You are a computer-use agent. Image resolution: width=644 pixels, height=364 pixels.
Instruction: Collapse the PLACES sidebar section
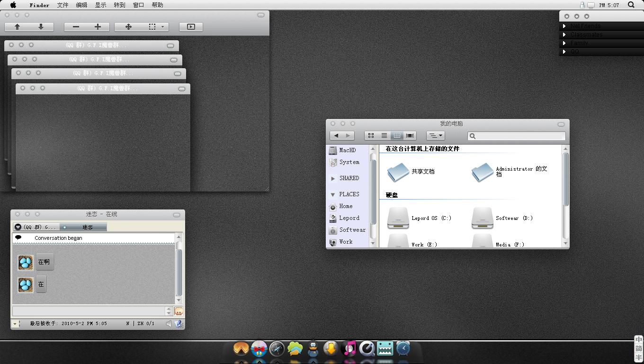[333, 194]
